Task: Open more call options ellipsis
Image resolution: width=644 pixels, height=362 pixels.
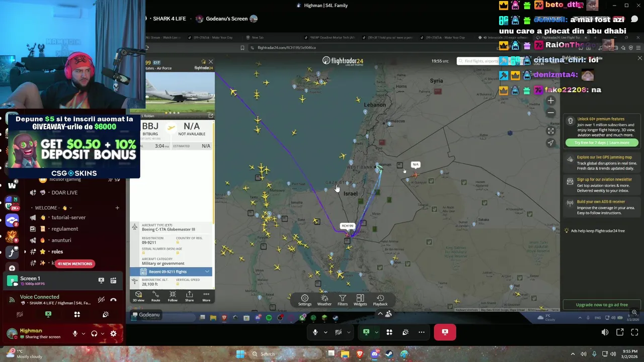Action: (422, 332)
